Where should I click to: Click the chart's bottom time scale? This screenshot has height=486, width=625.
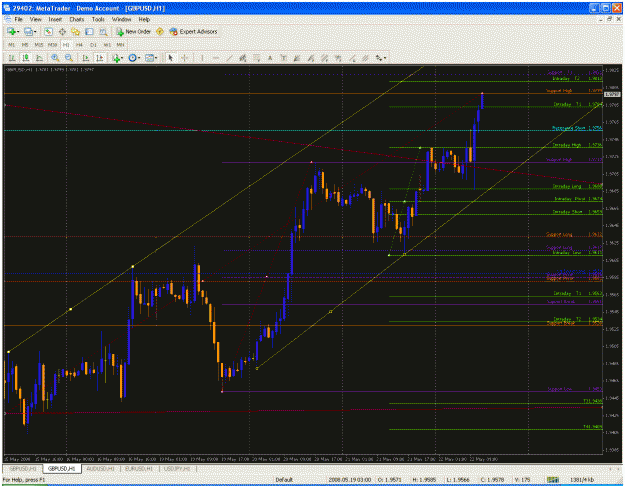click(x=303, y=459)
